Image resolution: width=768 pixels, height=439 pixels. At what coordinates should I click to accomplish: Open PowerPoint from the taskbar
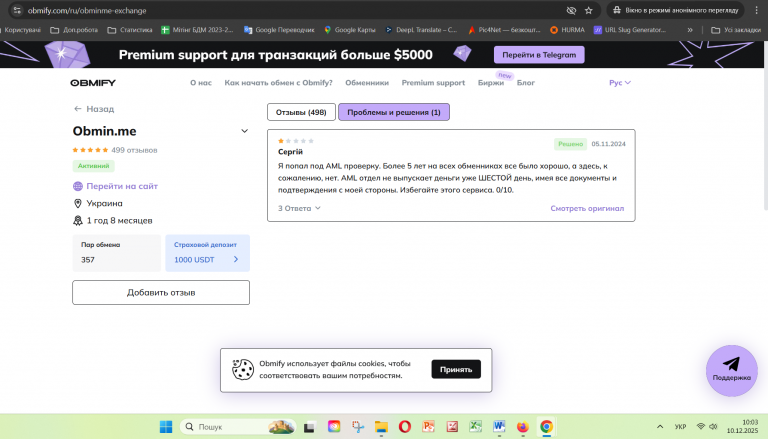(429, 427)
